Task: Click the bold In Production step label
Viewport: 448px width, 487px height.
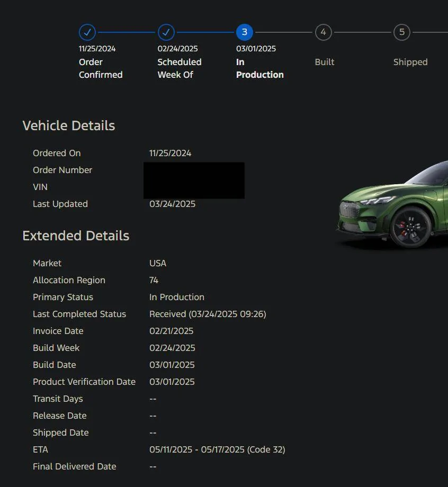Action: [x=259, y=68]
